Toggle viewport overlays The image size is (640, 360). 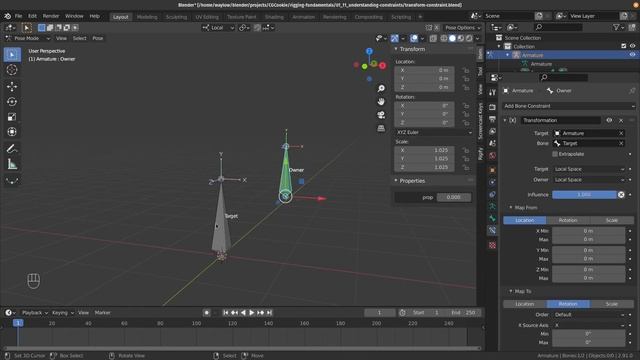(414, 38)
